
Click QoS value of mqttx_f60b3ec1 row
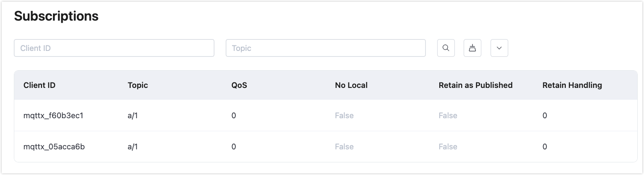coord(234,115)
